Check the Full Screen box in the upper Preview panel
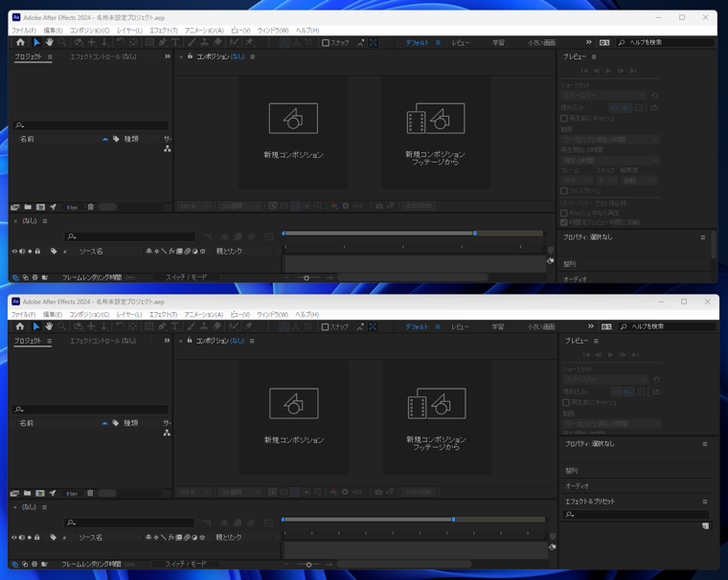The height and width of the screenshot is (580, 728). coord(563,190)
